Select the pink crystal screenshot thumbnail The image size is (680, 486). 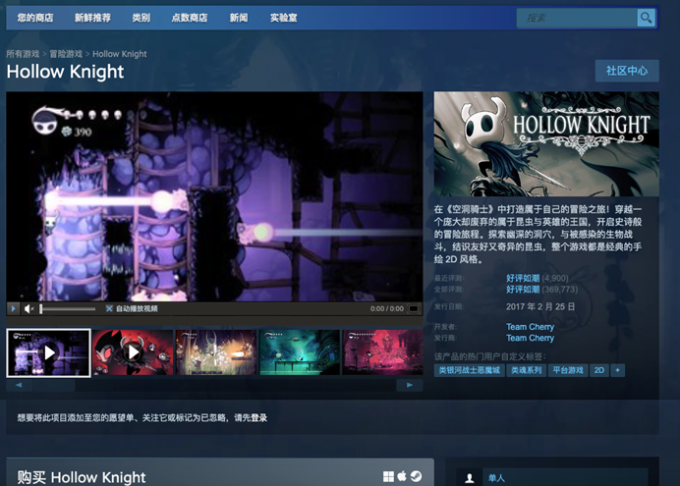tap(382, 352)
